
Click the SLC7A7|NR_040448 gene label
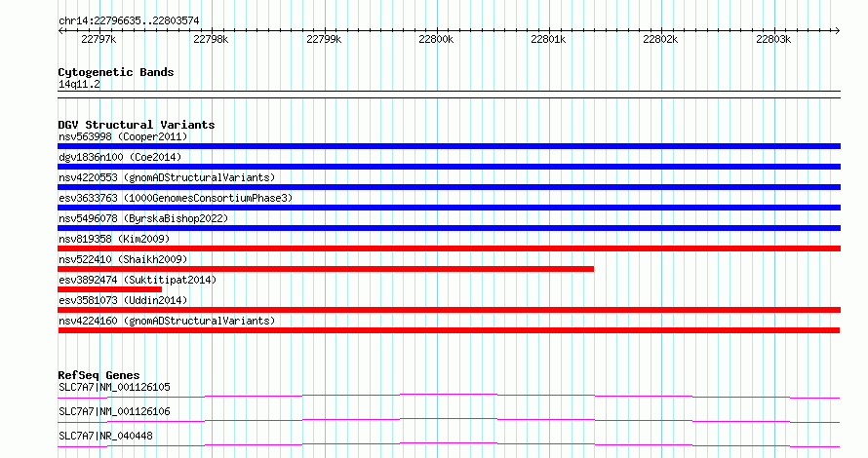105,436
